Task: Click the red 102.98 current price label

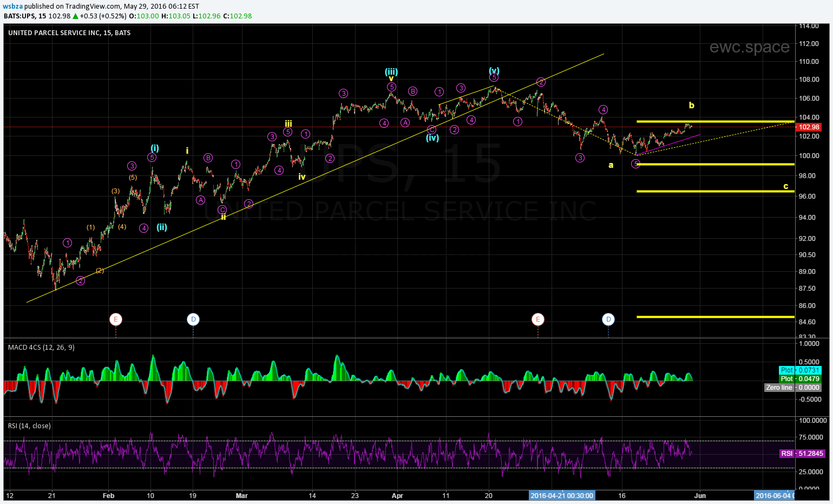Action: click(809, 127)
